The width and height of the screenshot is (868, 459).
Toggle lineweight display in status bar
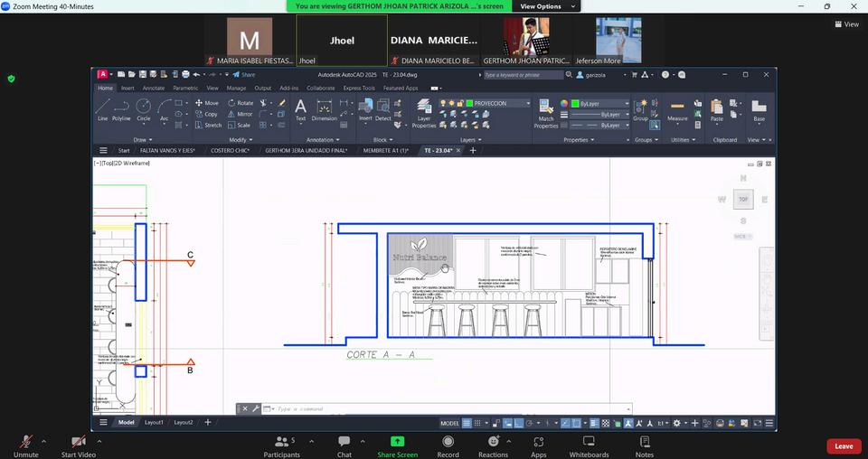pos(594,423)
